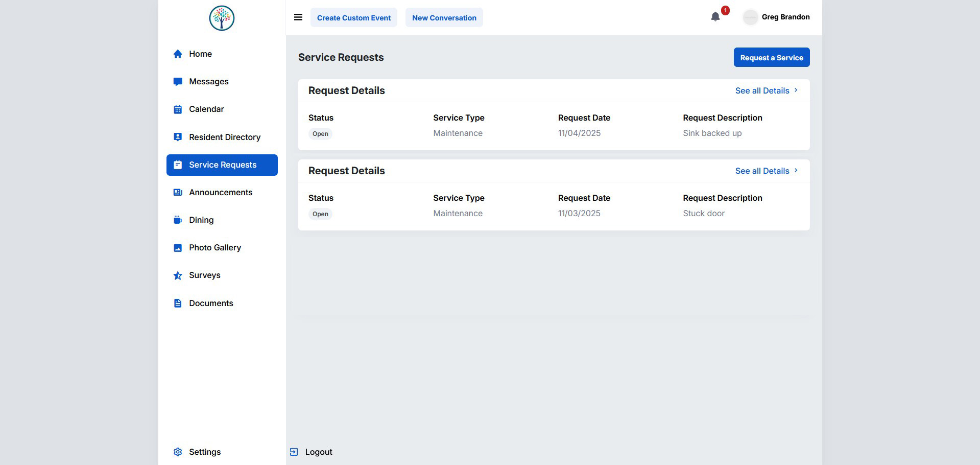Click the request date 11/03/2025

tap(579, 214)
